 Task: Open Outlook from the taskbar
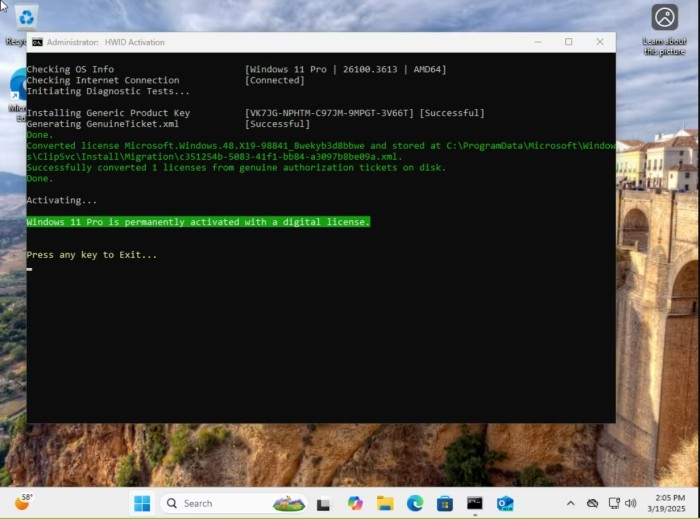coord(505,504)
